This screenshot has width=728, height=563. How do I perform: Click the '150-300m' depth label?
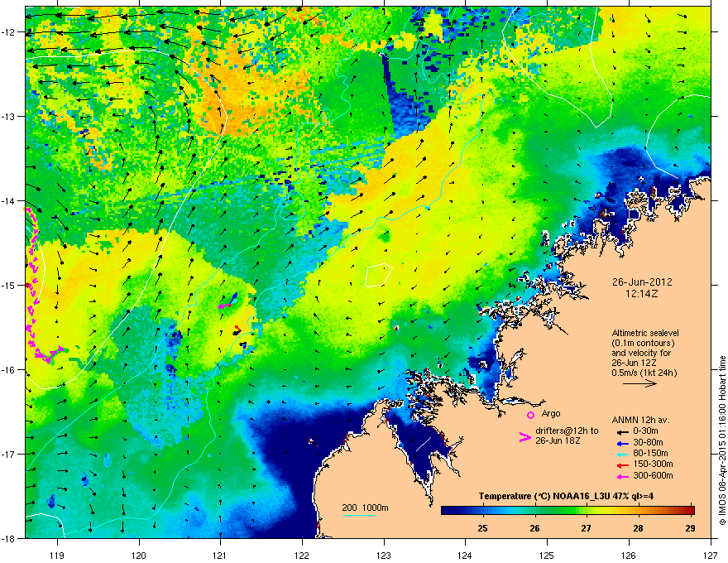click(653, 464)
